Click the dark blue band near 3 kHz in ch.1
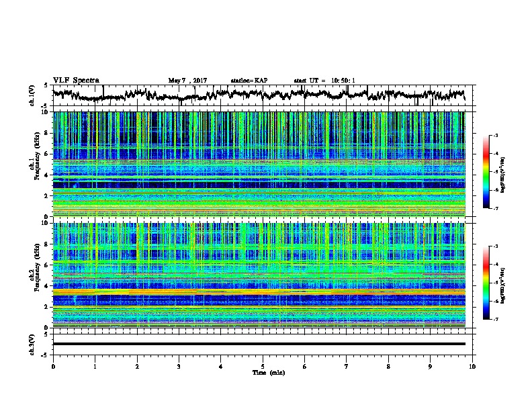Image resolution: width=532 pixels, height=411 pixels. pos(259,185)
